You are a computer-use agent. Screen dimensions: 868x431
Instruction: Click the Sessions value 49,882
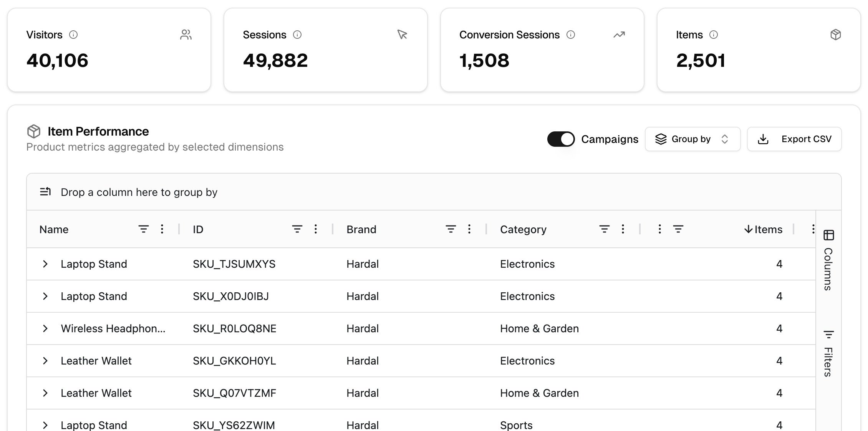click(x=275, y=60)
